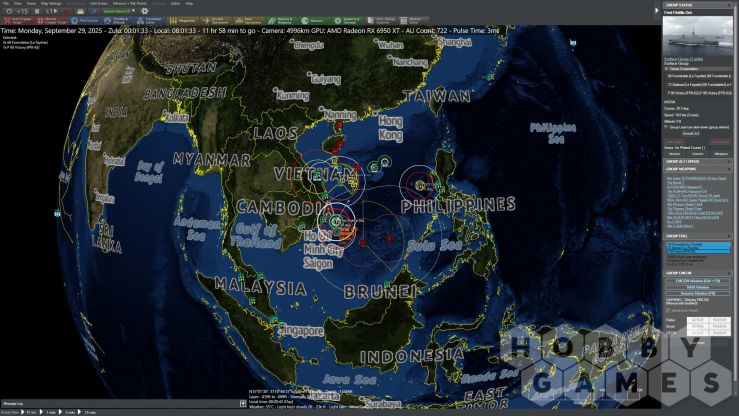Set Sonar to PASSIVE
Image resolution: width=739 pixels, height=416 pixels.
[720, 326]
